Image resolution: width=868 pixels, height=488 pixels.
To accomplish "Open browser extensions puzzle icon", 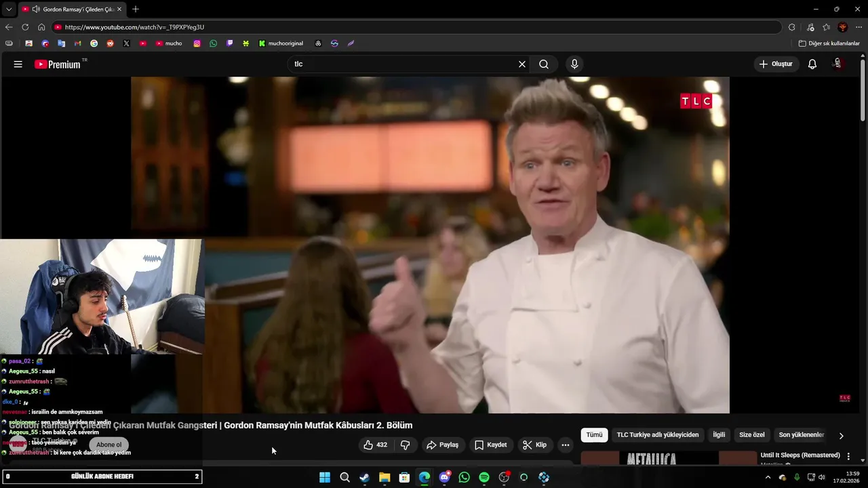I will click(x=791, y=27).
